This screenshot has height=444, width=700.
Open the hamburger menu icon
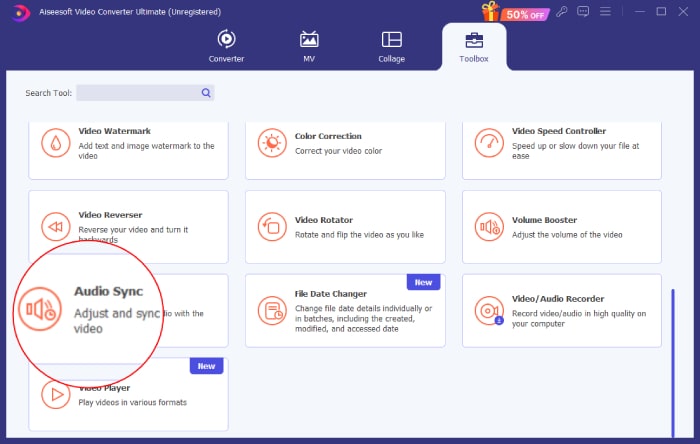point(605,12)
